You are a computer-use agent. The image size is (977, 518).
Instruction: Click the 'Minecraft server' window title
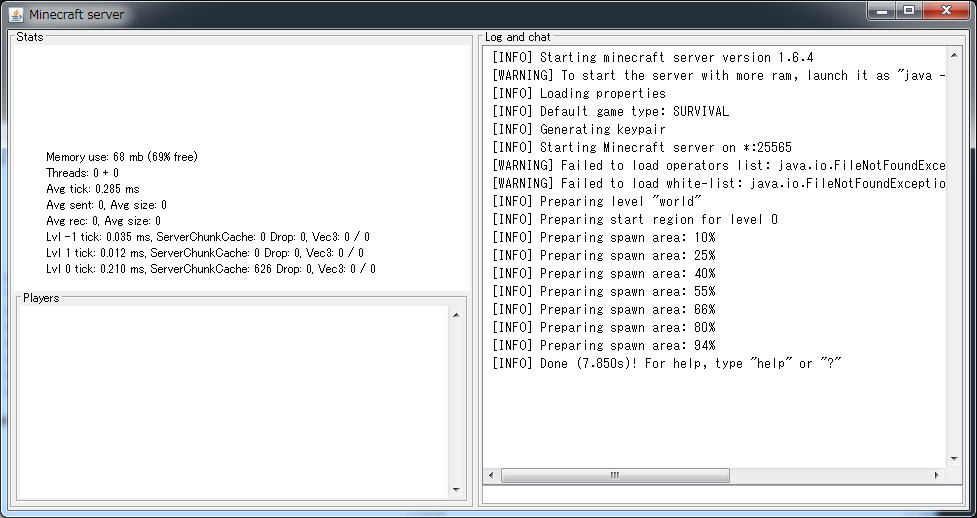tap(76, 14)
